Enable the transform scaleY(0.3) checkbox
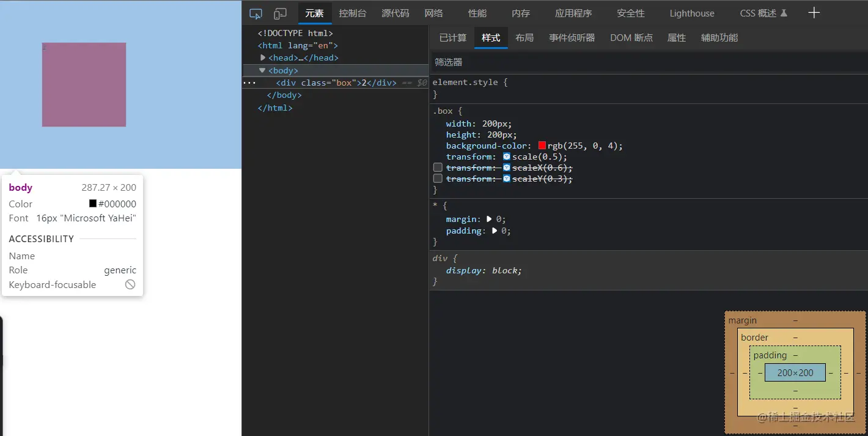The width and height of the screenshot is (868, 436). tap(438, 179)
